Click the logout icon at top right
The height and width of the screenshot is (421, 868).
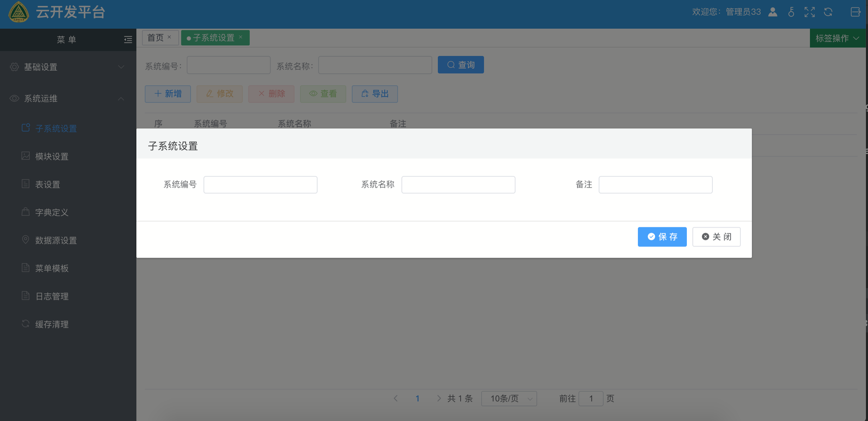click(855, 12)
